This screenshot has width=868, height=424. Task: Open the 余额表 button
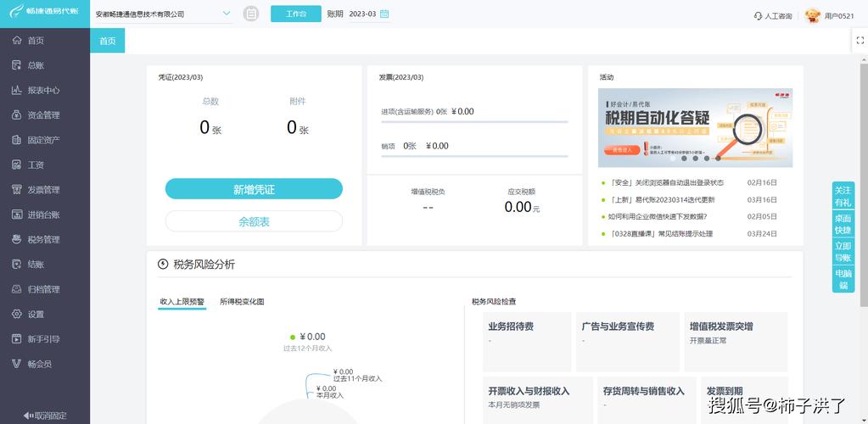(x=254, y=221)
